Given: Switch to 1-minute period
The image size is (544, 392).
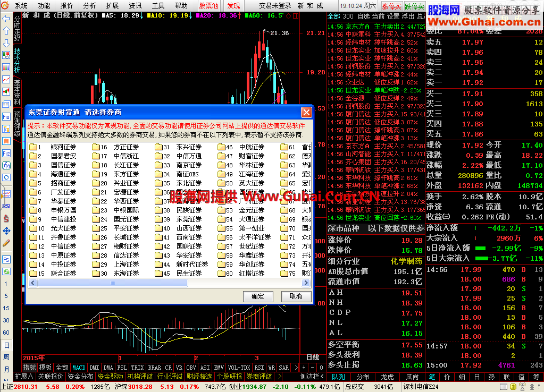Looking at the screenshot, I should (6, 284).
